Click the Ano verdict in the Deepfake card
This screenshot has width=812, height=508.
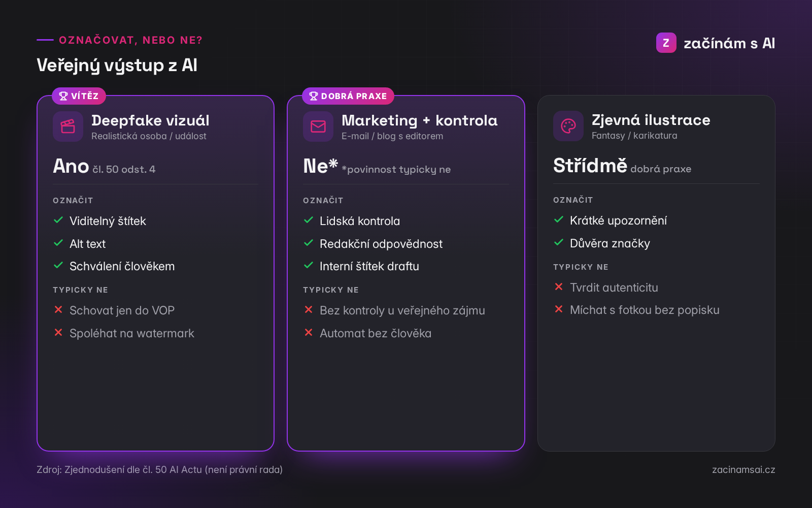71,166
